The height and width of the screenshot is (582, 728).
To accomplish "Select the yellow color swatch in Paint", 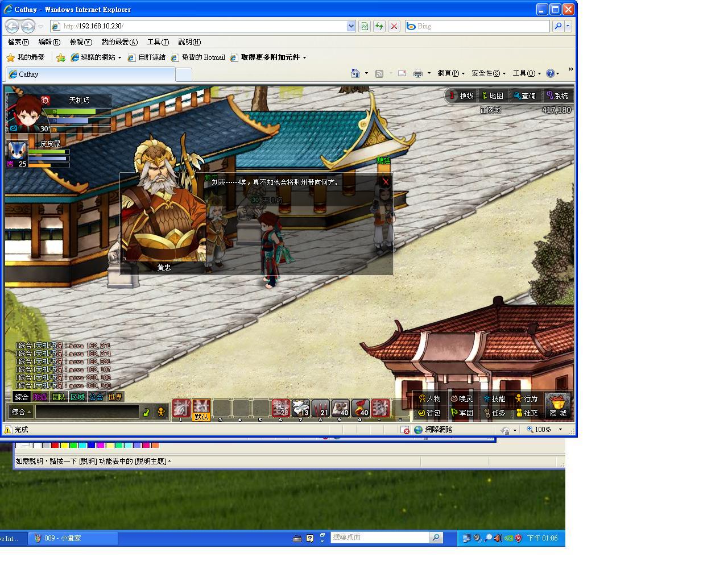I will click(x=64, y=445).
